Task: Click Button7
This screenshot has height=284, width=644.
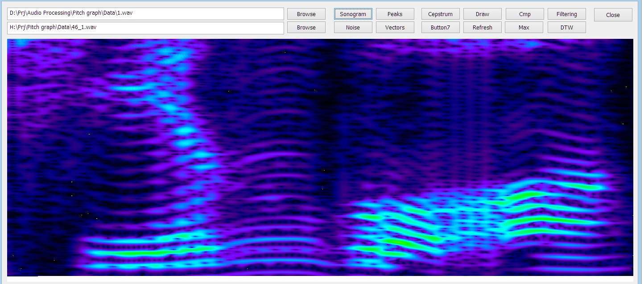Action: pyautogui.click(x=440, y=27)
